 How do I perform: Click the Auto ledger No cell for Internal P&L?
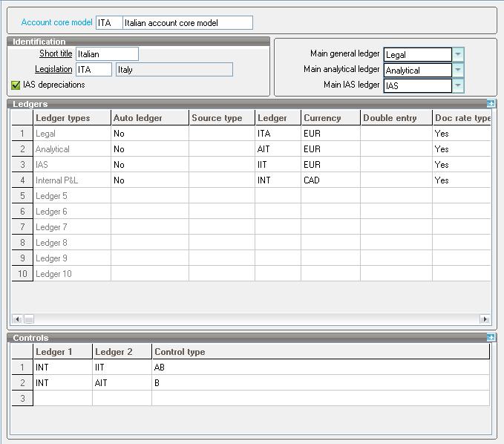coord(150,180)
